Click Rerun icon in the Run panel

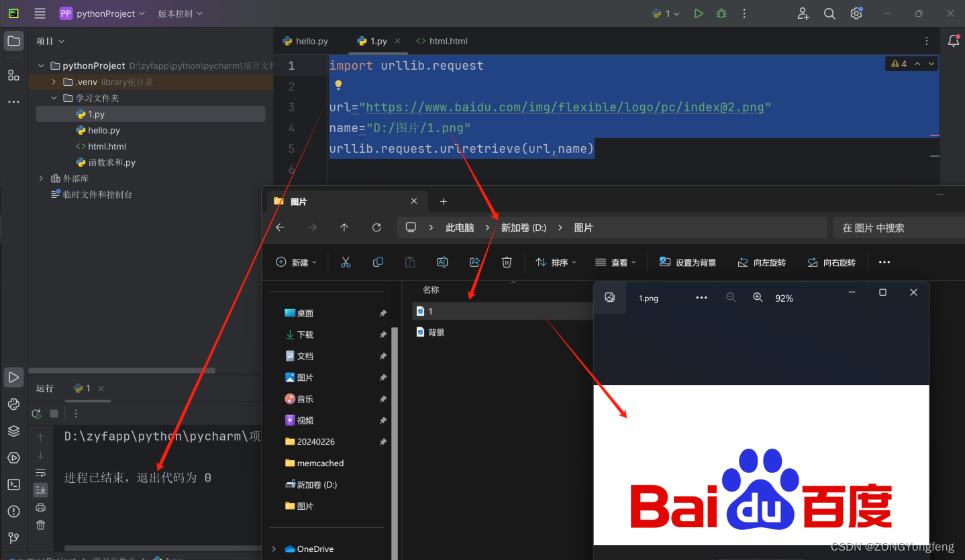pos(36,414)
